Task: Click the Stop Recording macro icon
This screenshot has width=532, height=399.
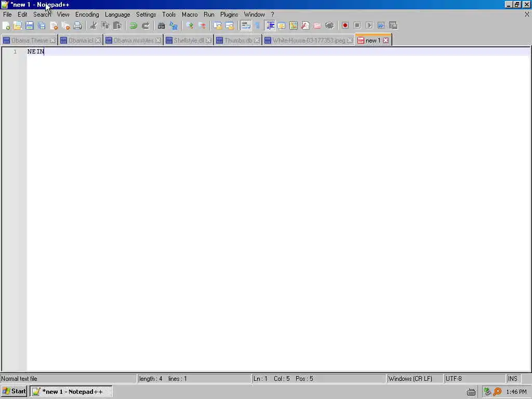Action: [x=357, y=25]
